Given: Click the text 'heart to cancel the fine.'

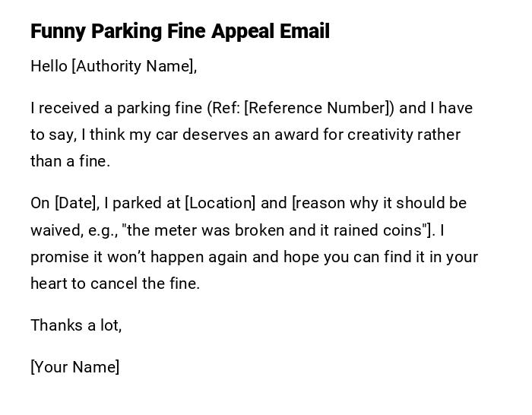Looking at the screenshot, I should tap(115, 284).
